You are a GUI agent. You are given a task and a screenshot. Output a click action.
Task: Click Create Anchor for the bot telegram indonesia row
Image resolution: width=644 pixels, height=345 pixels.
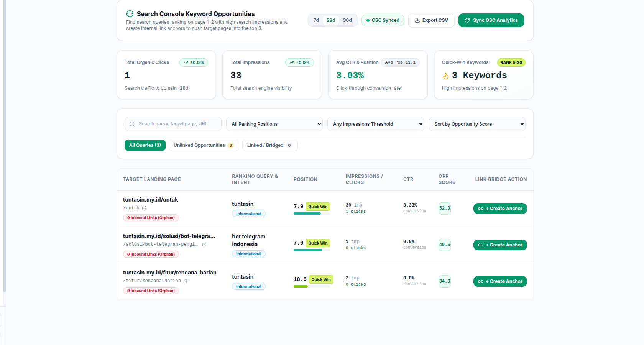point(500,245)
